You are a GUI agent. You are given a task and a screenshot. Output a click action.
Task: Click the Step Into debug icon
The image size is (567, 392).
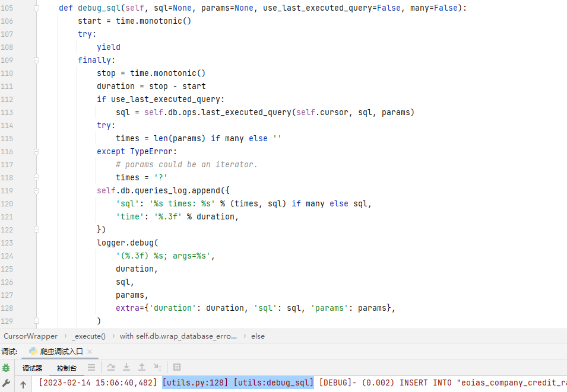[x=126, y=368]
